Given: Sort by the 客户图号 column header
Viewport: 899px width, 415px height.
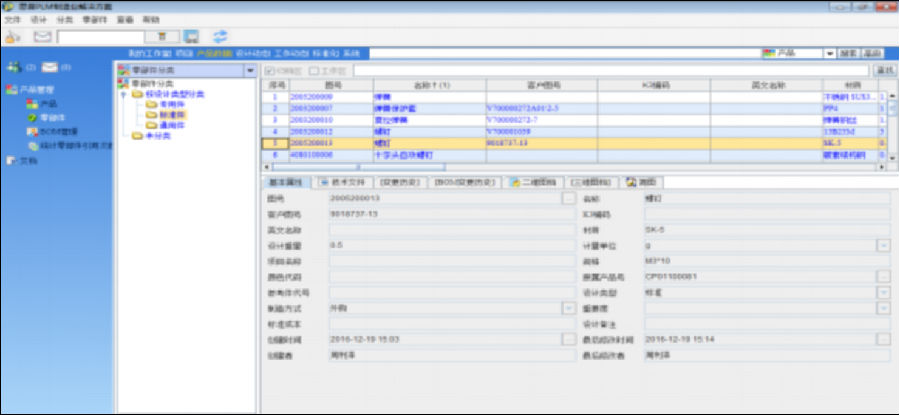Looking at the screenshot, I should [542, 85].
